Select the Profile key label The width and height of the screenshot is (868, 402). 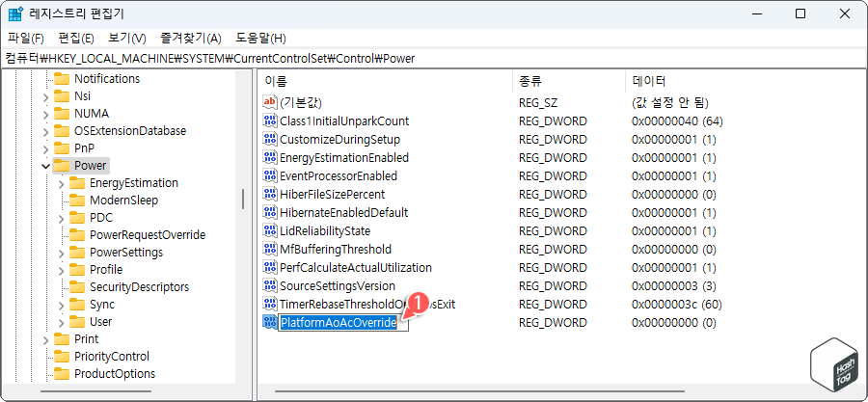click(106, 270)
